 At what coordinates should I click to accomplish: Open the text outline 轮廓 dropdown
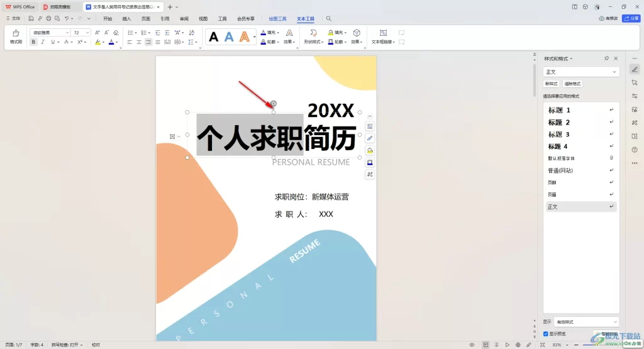click(270, 42)
